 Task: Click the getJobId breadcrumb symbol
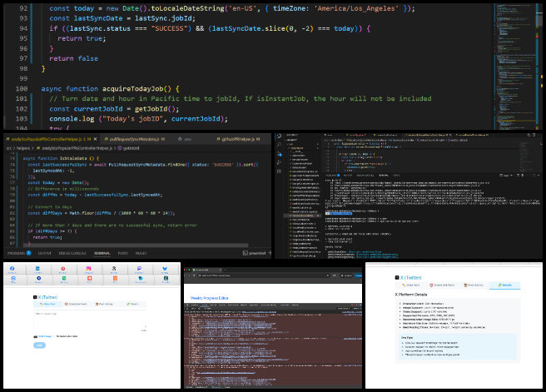pyautogui.click(x=128, y=148)
